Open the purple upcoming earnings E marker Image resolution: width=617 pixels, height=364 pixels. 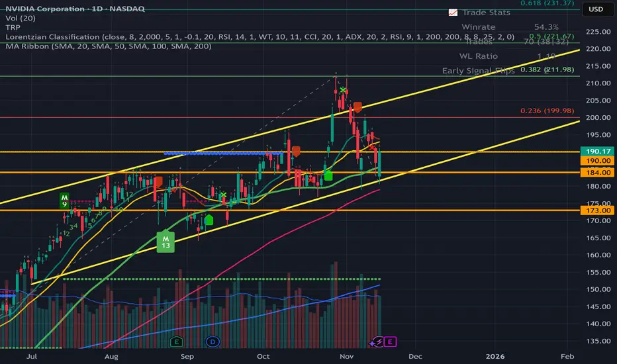pos(390,341)
